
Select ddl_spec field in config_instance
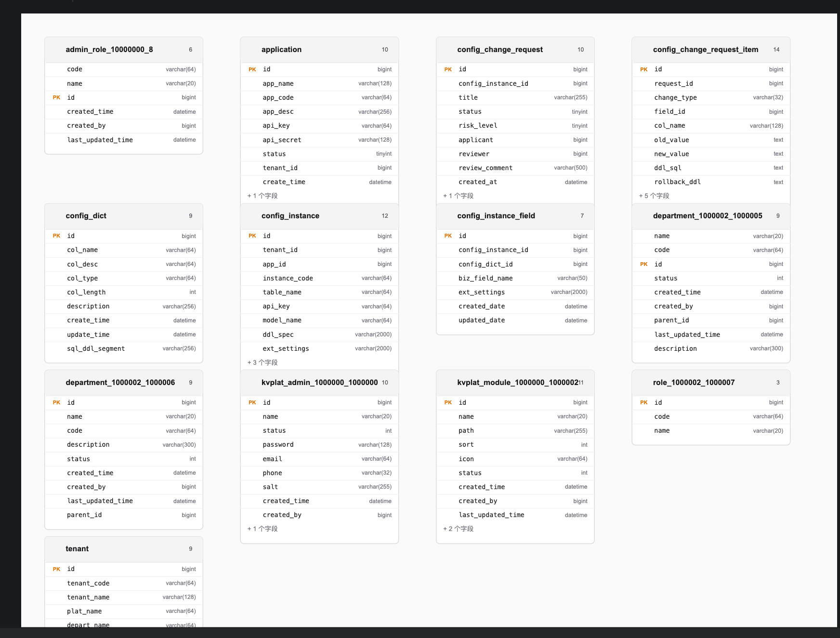(319, 334)
